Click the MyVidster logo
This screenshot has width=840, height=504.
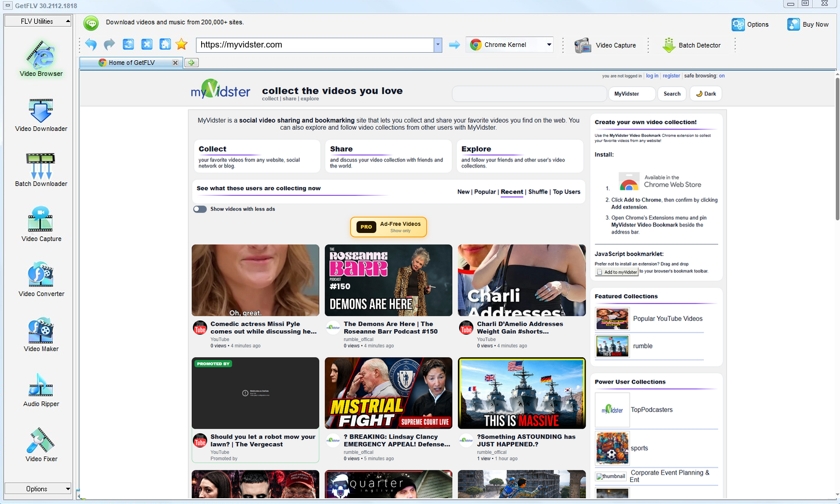pos(220,90)
